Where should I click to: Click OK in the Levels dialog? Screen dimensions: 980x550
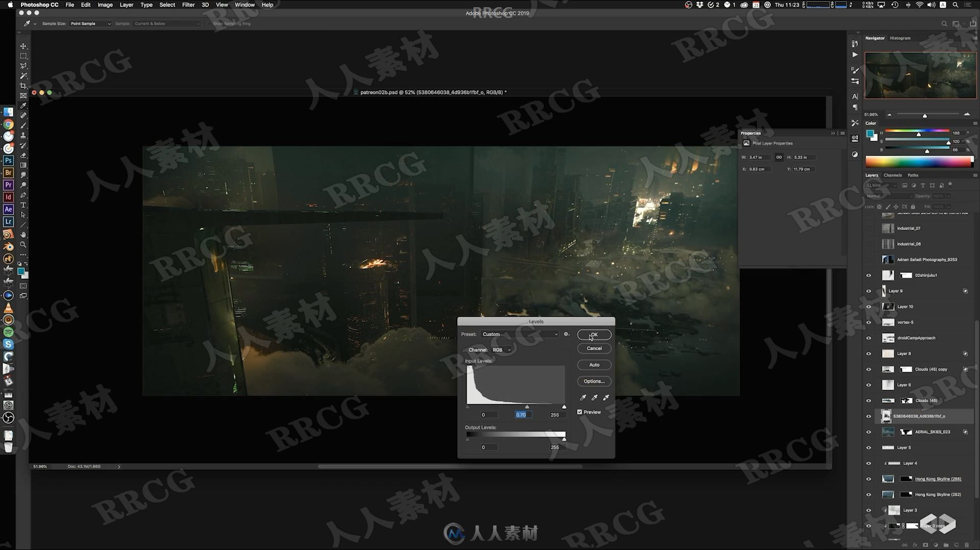pyautogui.click(x=594, y=335)
